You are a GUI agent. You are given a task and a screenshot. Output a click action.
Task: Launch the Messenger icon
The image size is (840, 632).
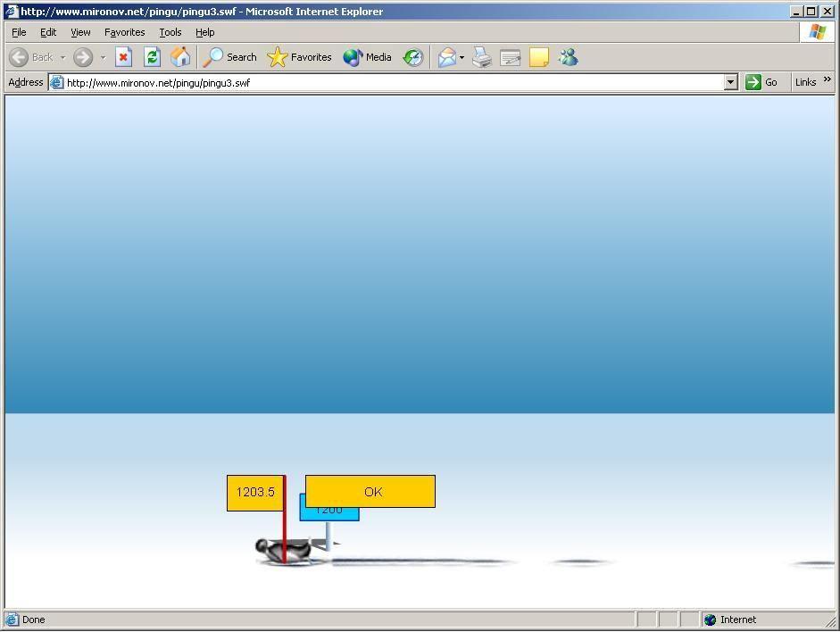click(568, 57)
